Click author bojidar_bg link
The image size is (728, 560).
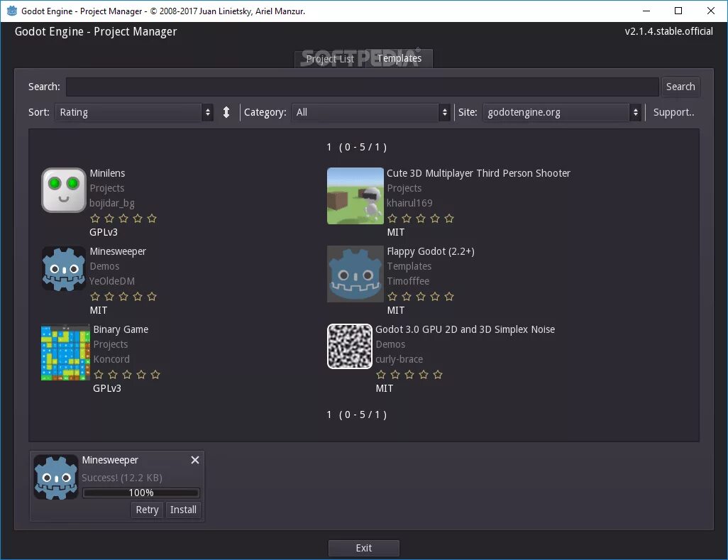point(112,203)
